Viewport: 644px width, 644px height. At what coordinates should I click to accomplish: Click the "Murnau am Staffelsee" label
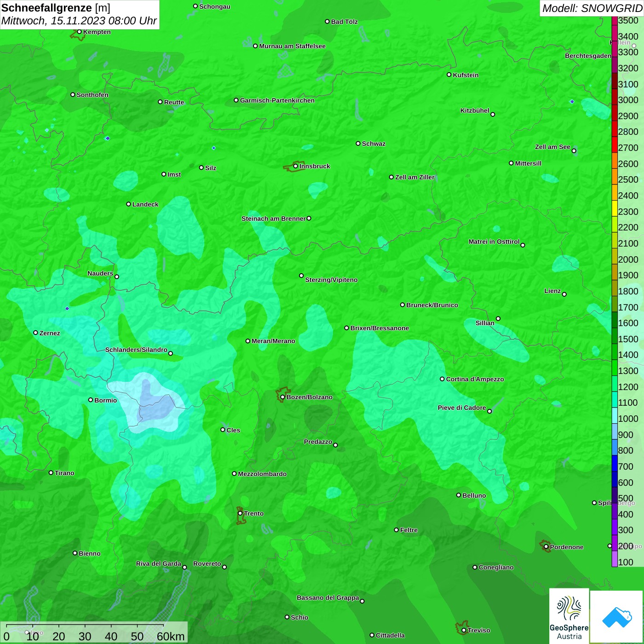pos(292,46)
